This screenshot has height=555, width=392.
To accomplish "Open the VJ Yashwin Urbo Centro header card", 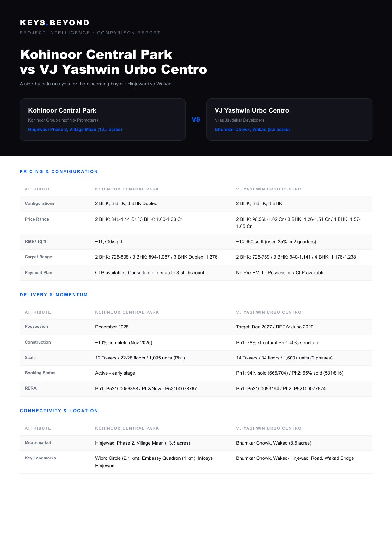I will tap(289, 120).
